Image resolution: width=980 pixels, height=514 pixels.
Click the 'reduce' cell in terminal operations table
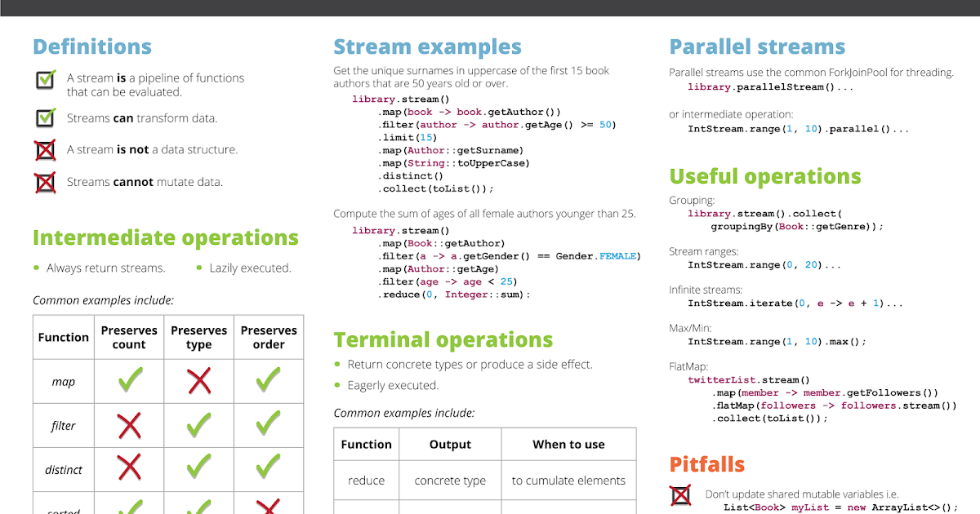(366, 481)
